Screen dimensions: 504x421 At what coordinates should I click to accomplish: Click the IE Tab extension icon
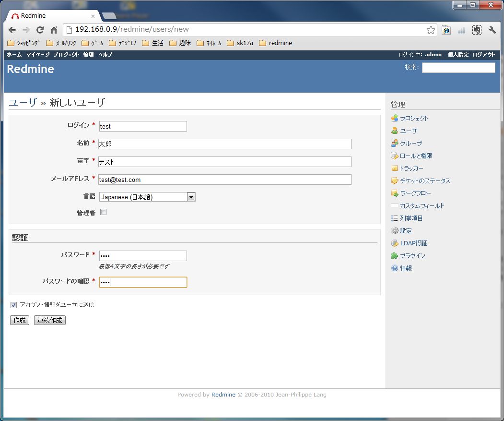446,30
